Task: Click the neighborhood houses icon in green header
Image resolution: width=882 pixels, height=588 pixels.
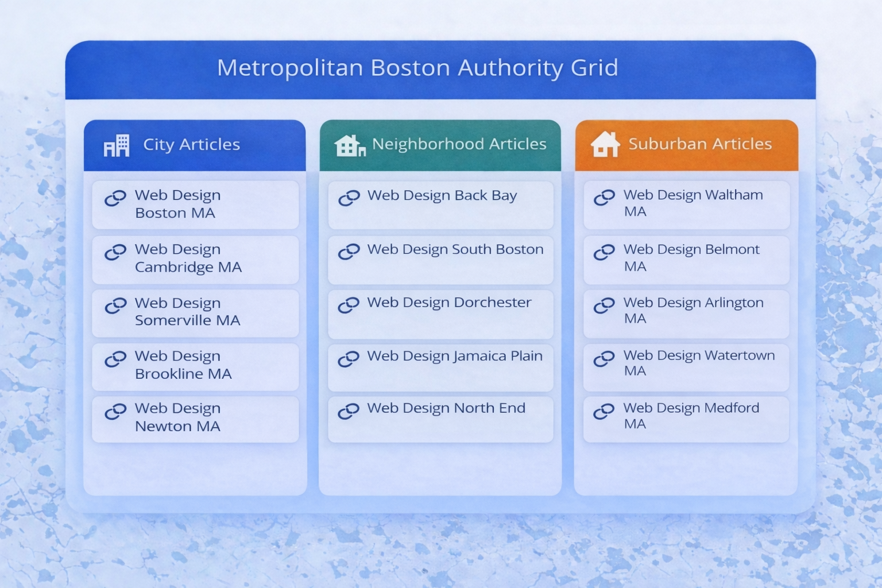Action: coord(350,146)
